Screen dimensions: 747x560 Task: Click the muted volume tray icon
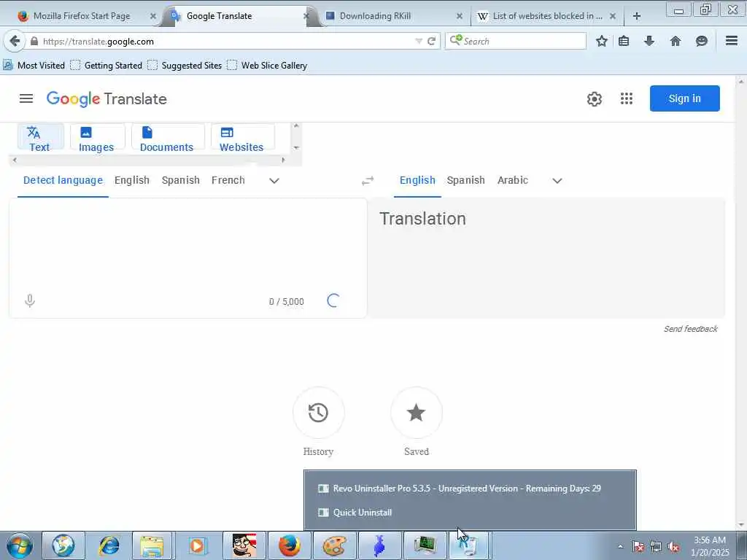pos(673,547)
